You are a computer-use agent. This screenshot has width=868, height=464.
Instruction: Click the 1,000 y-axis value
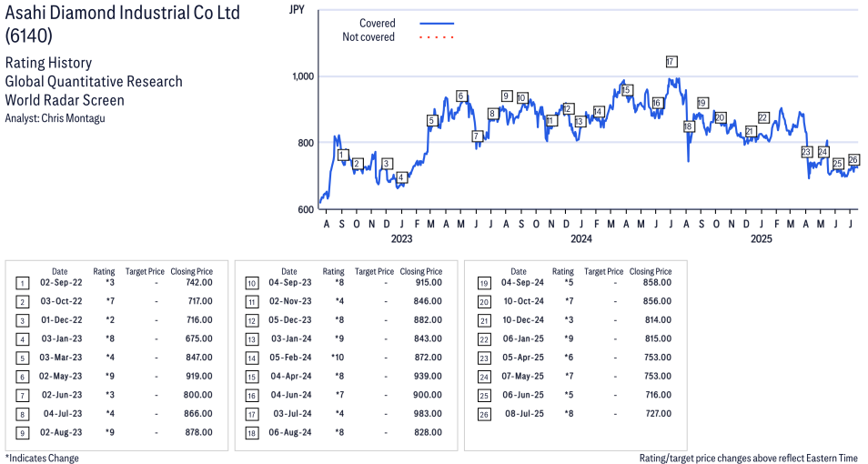[303, 76]
